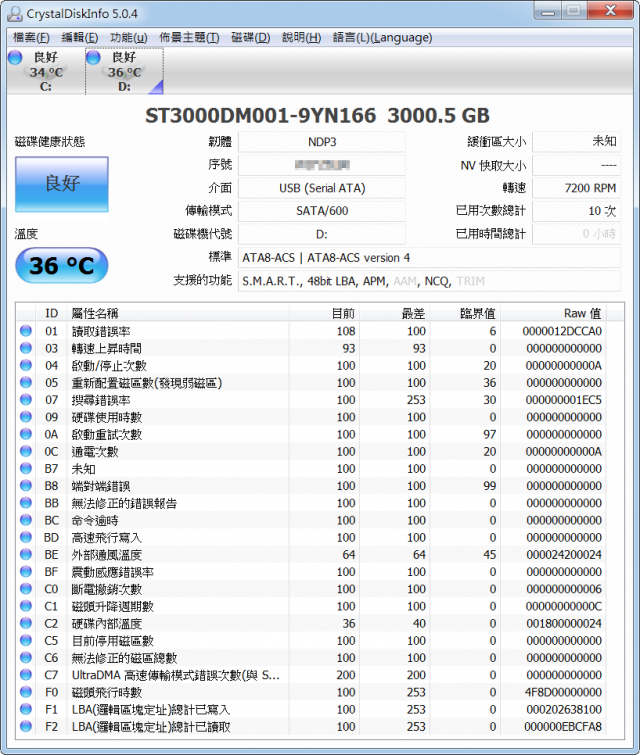Viewport: 640px width, 756px height.
Task: Click the status icon for 01 讀取錯誤率
Action: click(26, 331)
